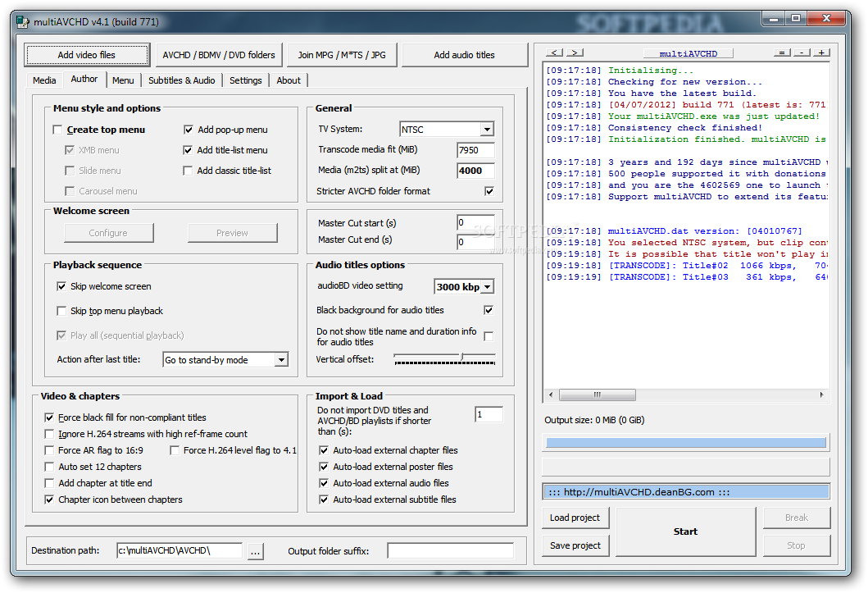Click the right arrow log navigation button
Viewport: 868px width, 593px height.
point(575,52)
